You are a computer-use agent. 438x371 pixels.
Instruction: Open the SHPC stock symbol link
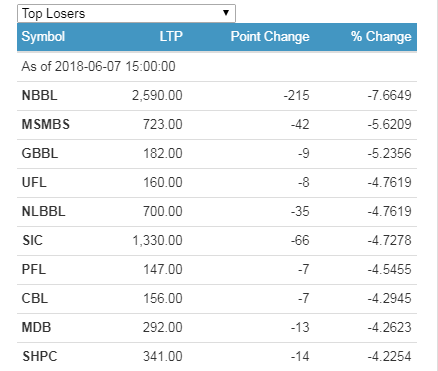40,356
